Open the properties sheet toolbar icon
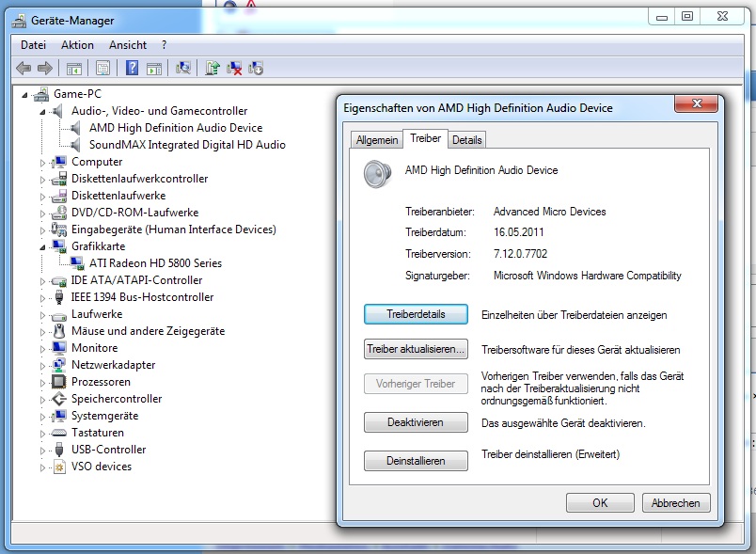 pyautogui.click(x=102, y=68)
